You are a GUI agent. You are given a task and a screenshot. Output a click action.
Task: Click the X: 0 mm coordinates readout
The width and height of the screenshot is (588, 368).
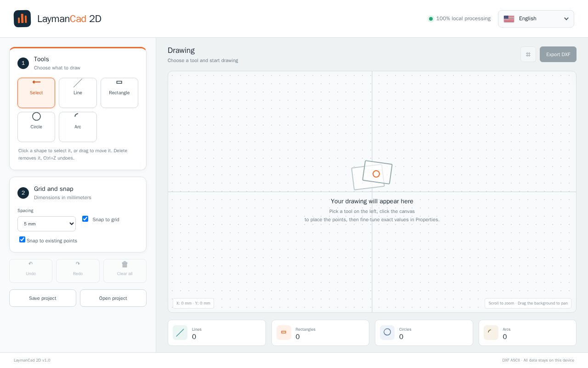(193, 303)
